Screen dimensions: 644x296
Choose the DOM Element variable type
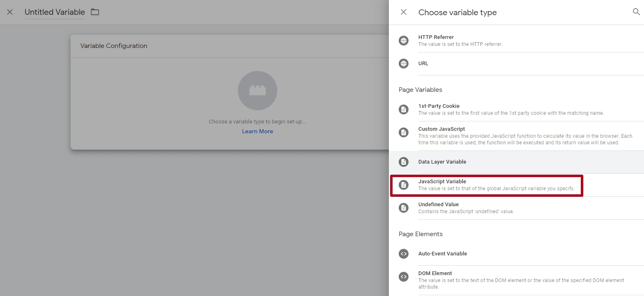[x=516, y=280]
